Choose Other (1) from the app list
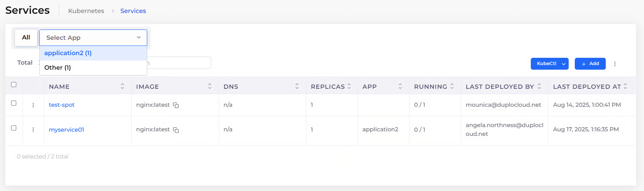This screenshot has height=191, width=644. click(58, 68)
